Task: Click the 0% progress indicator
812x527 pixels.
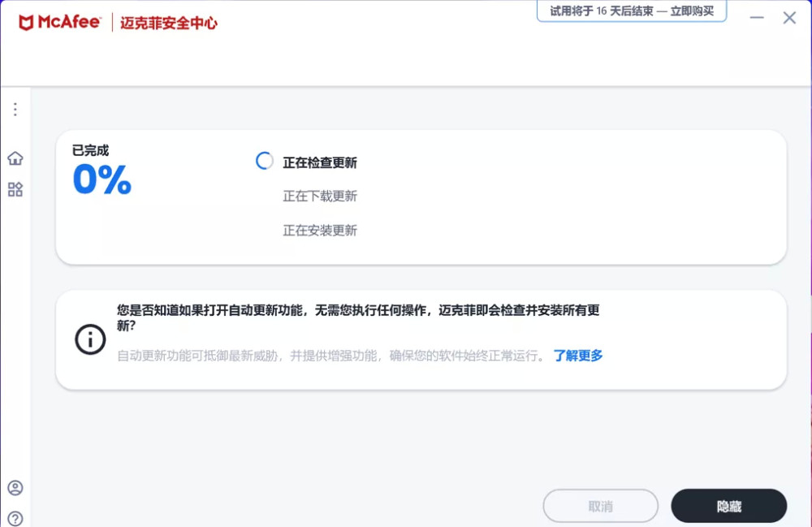Action: [x=102, y=179]
